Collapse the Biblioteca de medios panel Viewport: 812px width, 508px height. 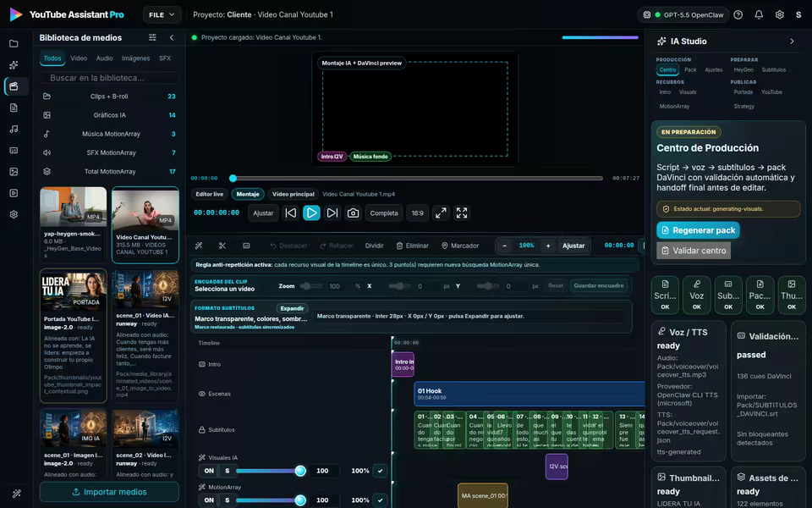click(x=172, y=37)
